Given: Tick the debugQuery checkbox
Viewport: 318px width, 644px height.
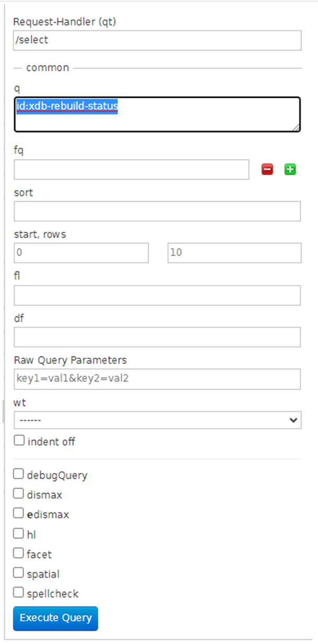Looking at the screenshot, I should pos(19,474).
